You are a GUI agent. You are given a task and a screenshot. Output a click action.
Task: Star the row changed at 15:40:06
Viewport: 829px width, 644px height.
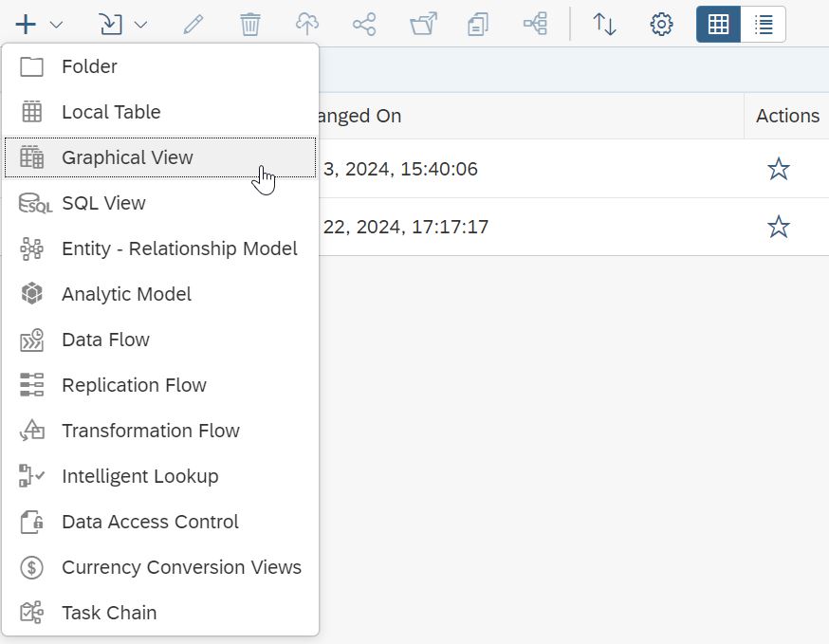coord(778,169)
